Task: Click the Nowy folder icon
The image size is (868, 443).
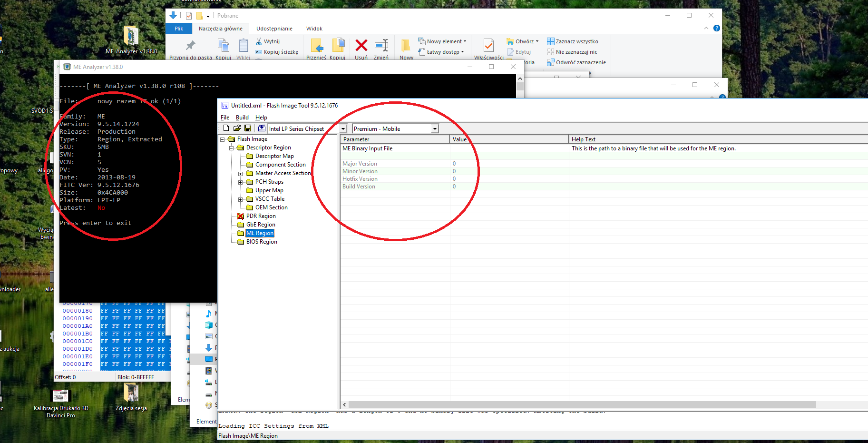Action: (406, 45)
